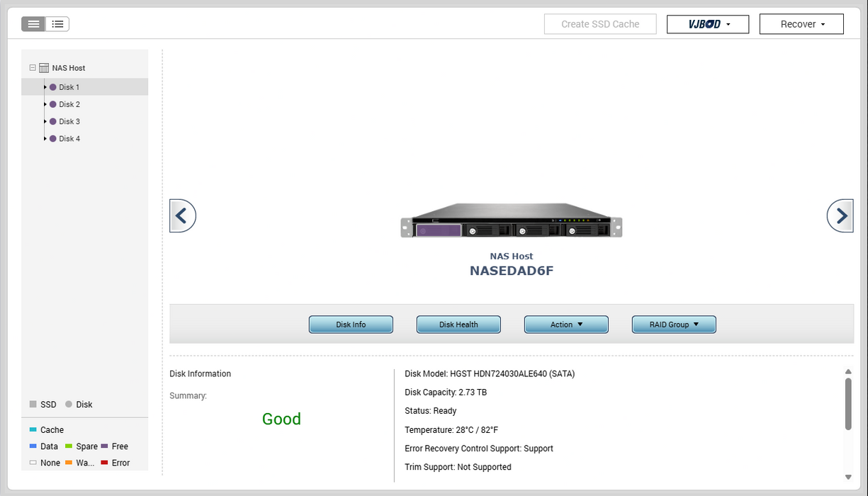Open the Recover dropdown menu
The image size is (868, 496).
[x=801, y=24]
